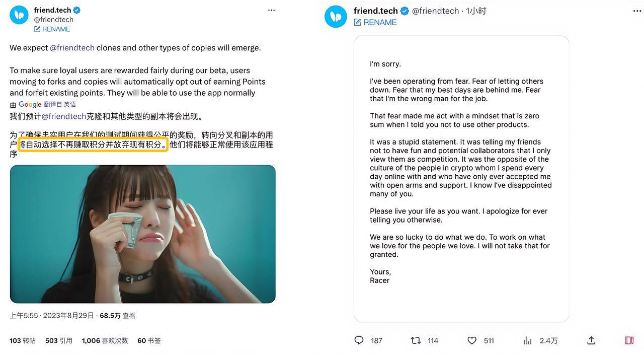Open the image of the girl wiping tears with money
This screenshot has height=355, width=644.
[x=142, y=234]
